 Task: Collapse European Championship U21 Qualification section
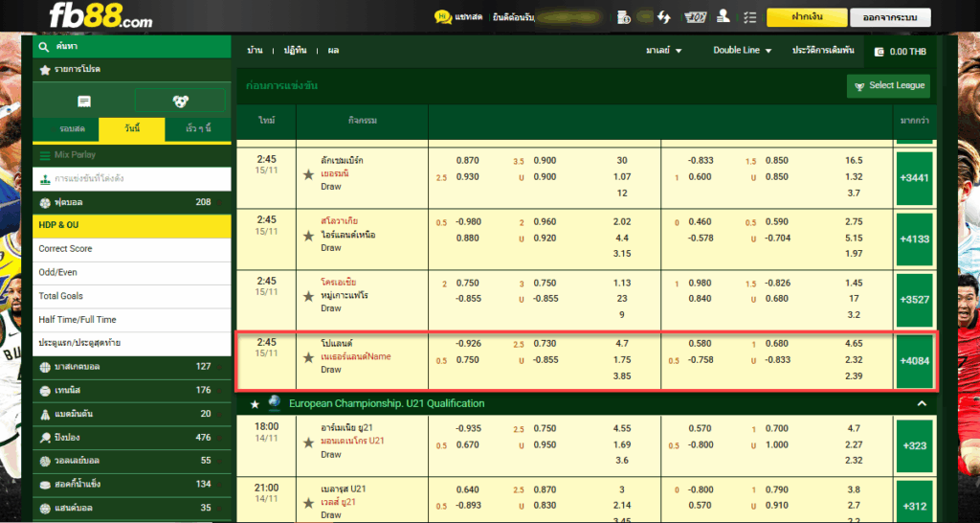click(922, 404)
